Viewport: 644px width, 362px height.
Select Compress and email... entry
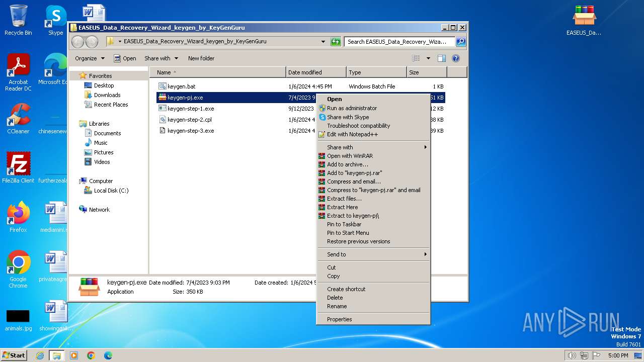point(373,182)
